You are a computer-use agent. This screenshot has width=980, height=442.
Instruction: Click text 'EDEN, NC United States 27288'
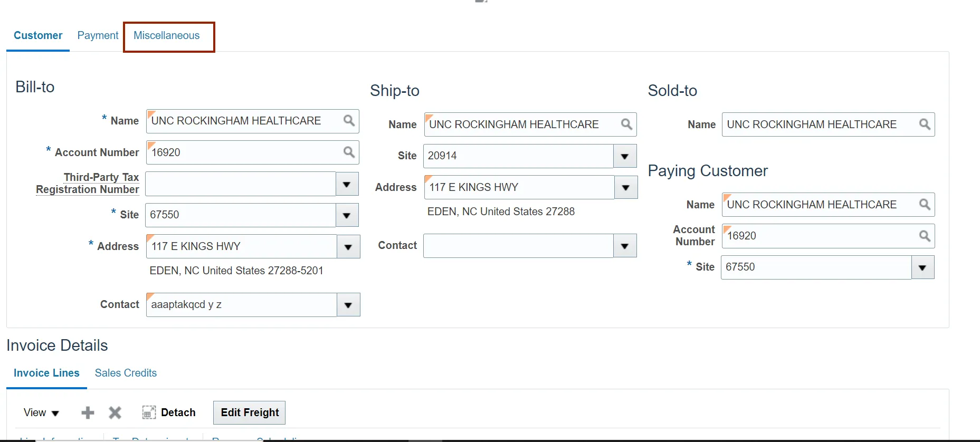tap(501, 212)
